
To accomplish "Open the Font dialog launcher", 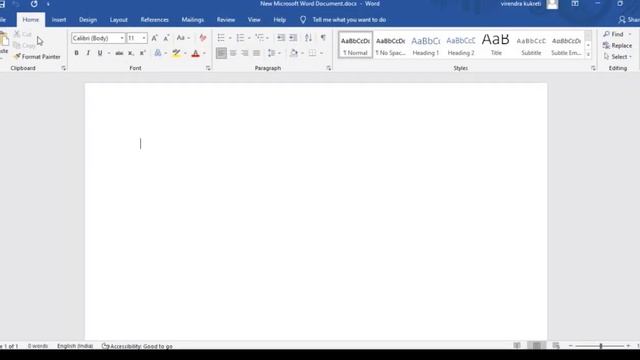I will [208, 68].
